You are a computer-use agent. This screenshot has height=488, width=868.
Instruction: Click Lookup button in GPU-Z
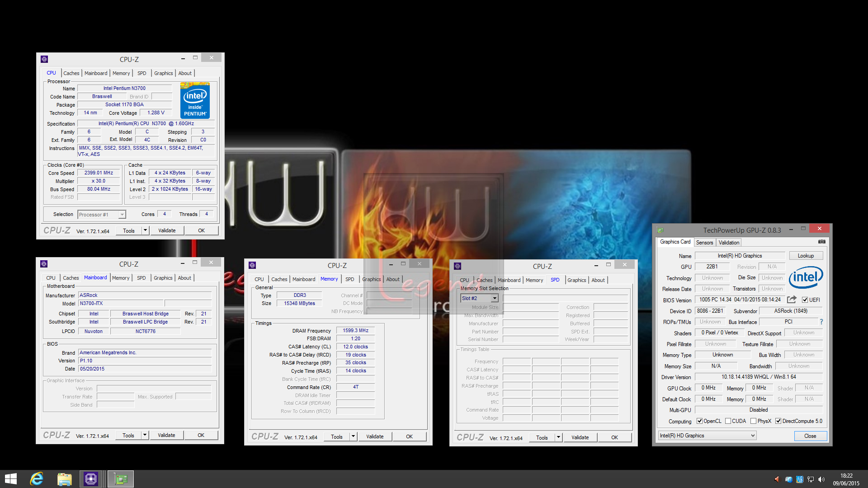pyautogui.click(x=806, y=256)
